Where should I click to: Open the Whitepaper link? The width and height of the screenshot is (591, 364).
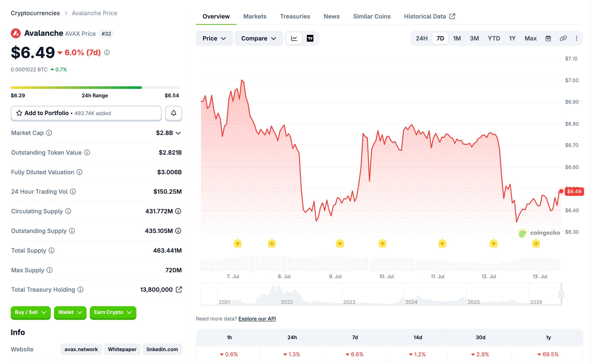click(x=122, y=349)
